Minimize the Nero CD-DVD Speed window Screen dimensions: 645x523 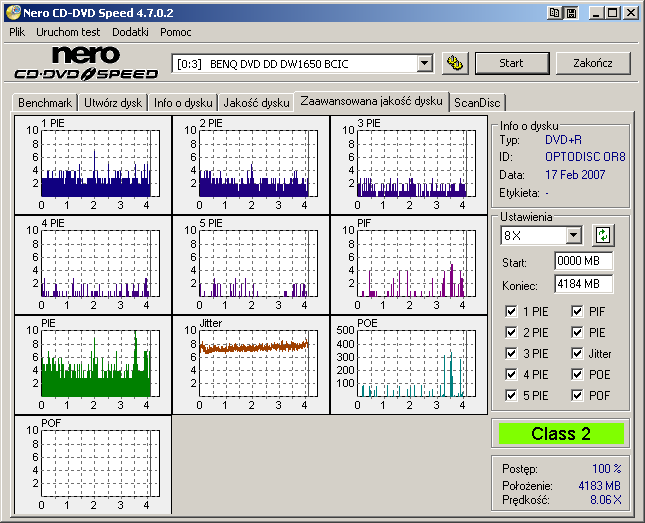[x=596, y=13]
